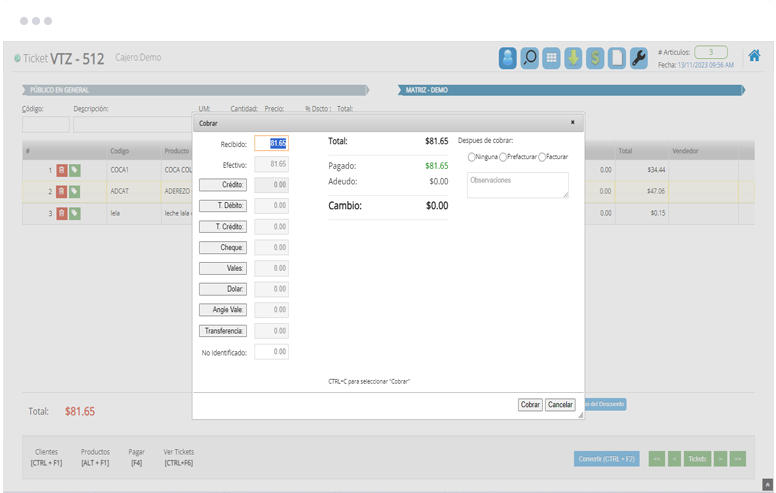Open Ver Tickets [CTRL+F6] shortcut

tap(179, 457)
